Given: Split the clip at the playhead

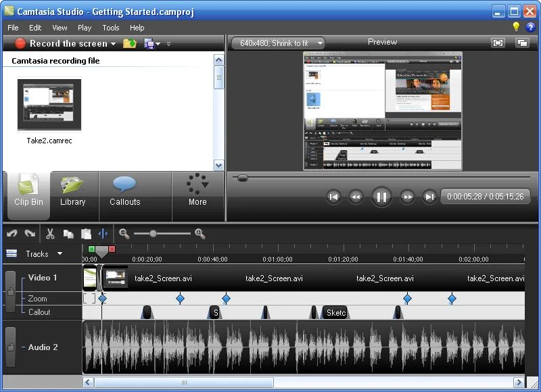Looking at the screenshot, I should [103, 234].
